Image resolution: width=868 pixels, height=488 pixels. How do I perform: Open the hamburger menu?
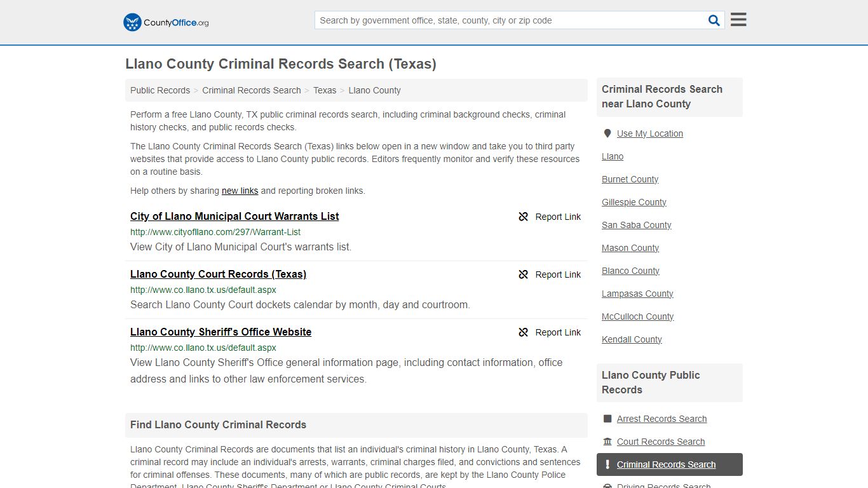[738, 20]
